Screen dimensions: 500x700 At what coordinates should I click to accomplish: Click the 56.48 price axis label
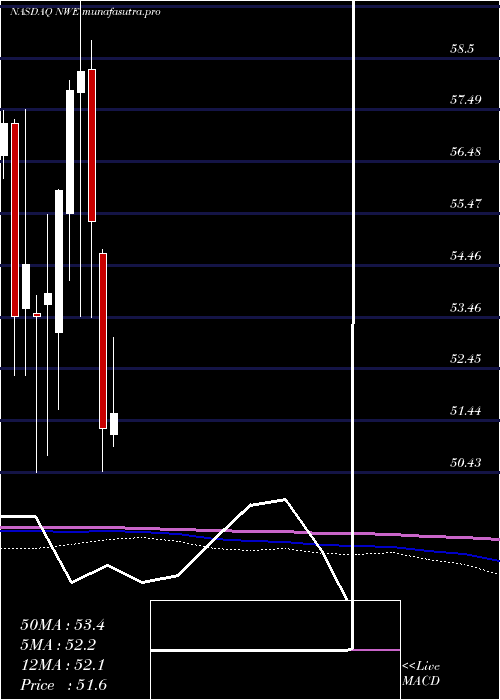[x=466, y=152]
